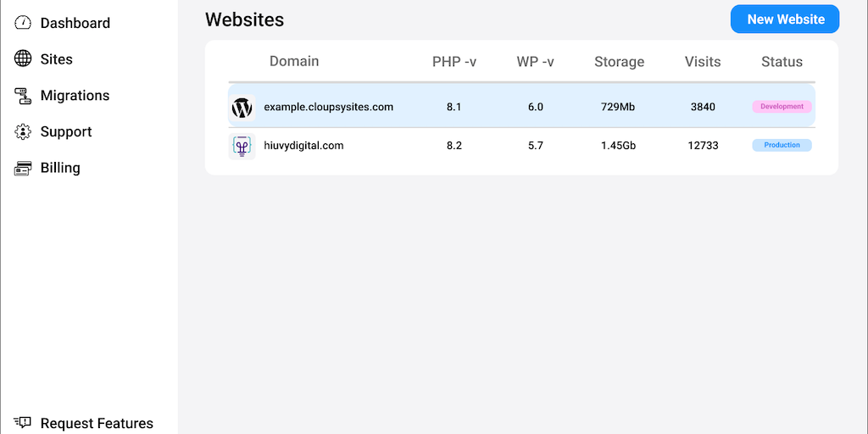
Task: Open the Dashboard menu item
Action: pyautogui.click(x=75, y=23)
